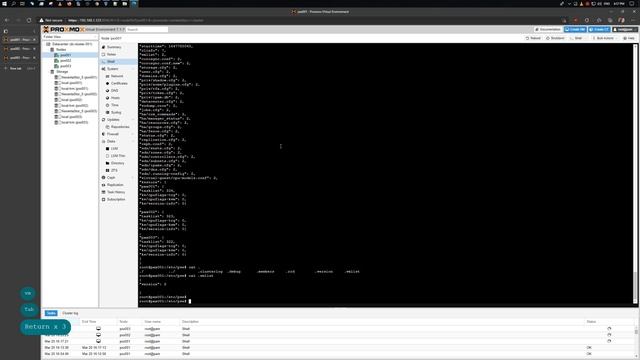The image size is (640, 360).
Task: Switch to the second Proxmox browser tab
Action: click(20, 49)
